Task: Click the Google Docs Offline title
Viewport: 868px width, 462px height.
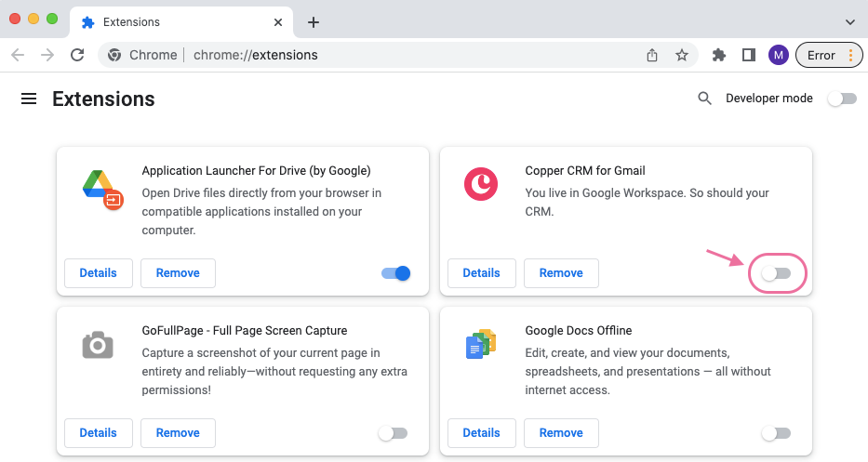Action: coord(579,330)
